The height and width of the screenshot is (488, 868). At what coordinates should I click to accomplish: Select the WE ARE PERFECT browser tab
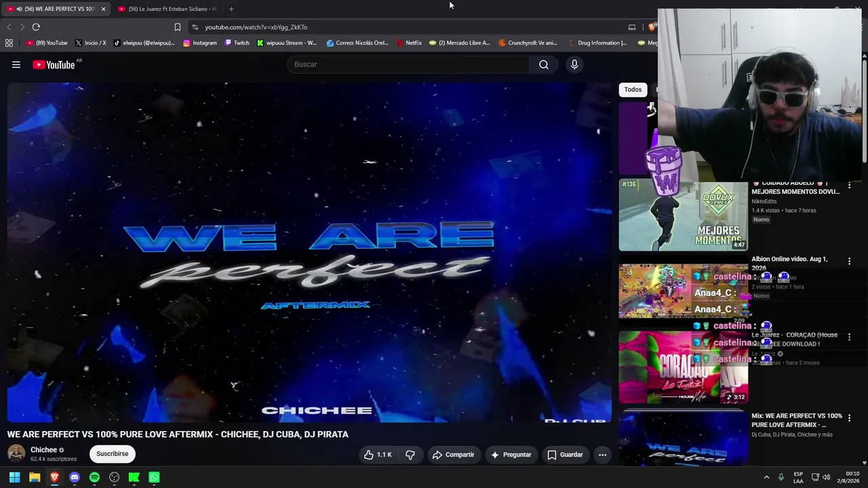coord(54,9)
